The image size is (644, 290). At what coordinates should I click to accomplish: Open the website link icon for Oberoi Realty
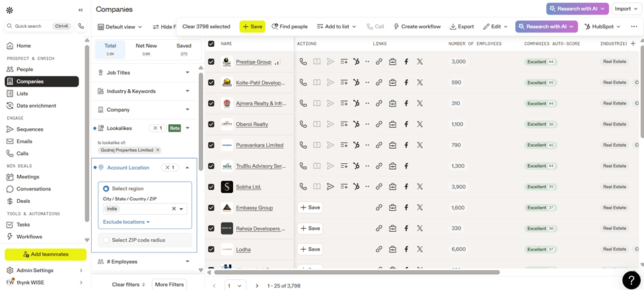(x=379, y=124)
